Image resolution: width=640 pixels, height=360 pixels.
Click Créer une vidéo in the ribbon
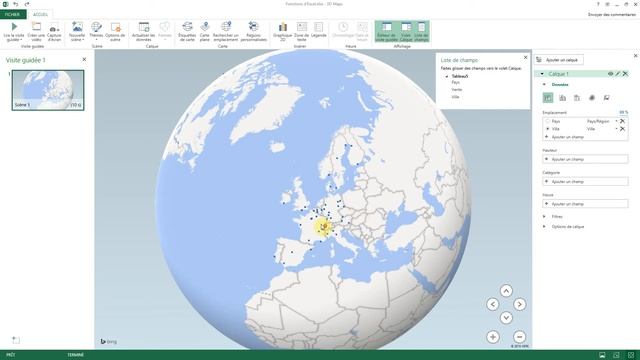coord(36,32)
